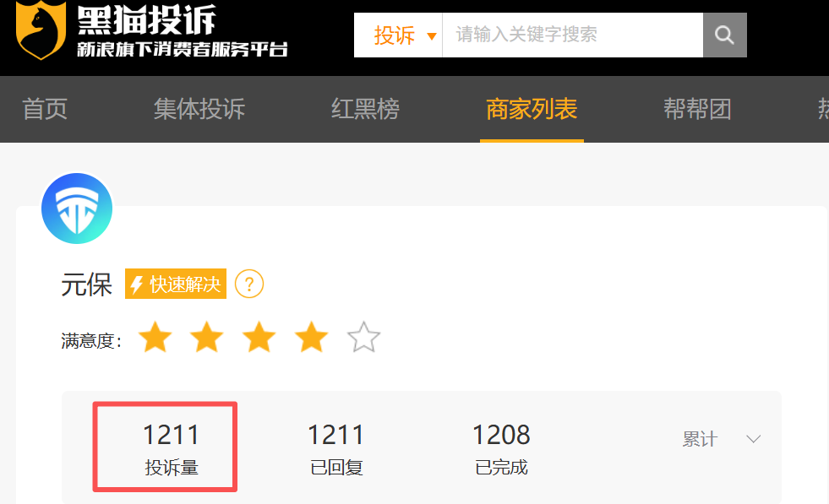Click the 元保 round shield avatar
This screenshot has height=504, width=829.
[77, 209]
